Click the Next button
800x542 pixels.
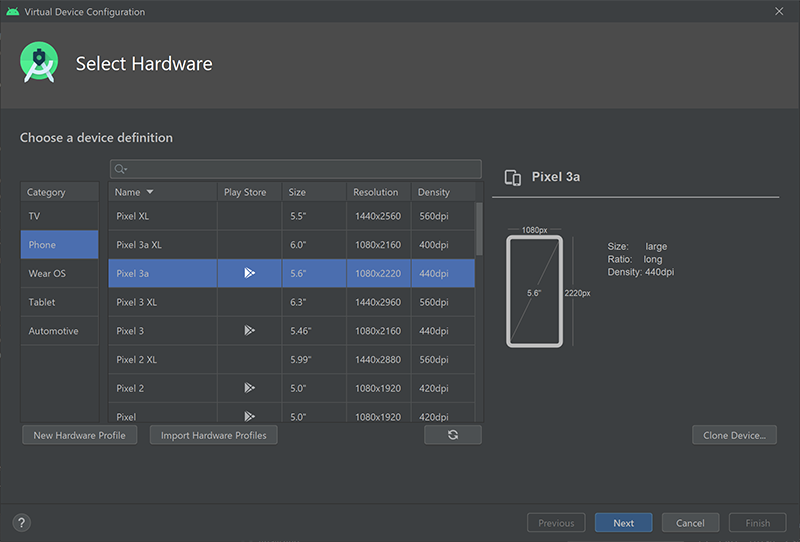(x=623, y=523)
